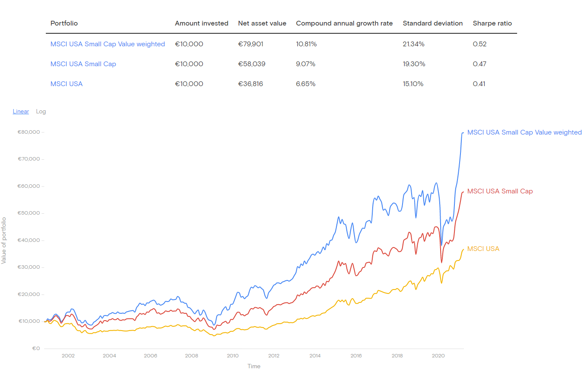Switch chart to Log scale
Screen dimensions: 588x373
pos(41,112)
